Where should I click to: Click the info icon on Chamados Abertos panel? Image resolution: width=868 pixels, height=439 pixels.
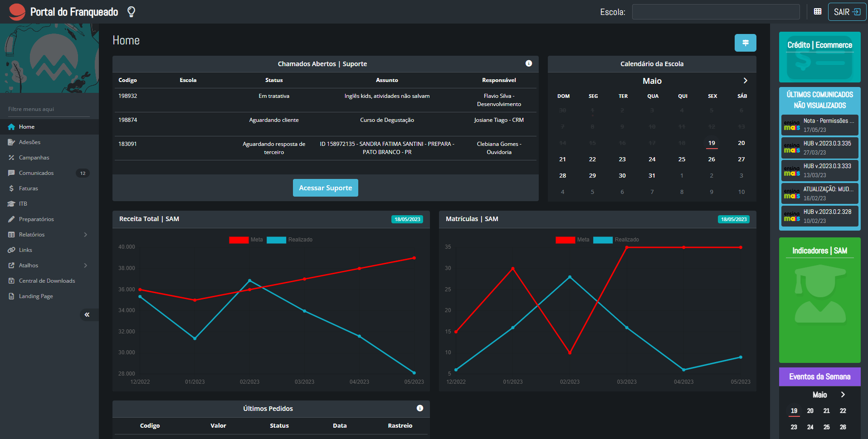point(529,63)
